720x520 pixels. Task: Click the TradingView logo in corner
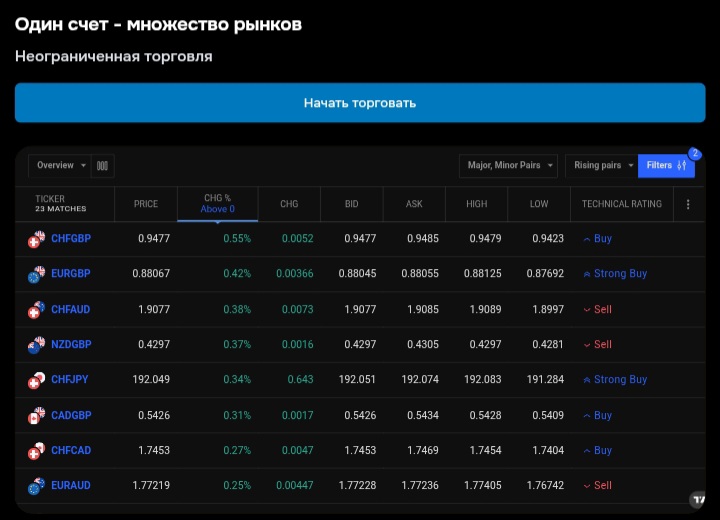[698, 499]
